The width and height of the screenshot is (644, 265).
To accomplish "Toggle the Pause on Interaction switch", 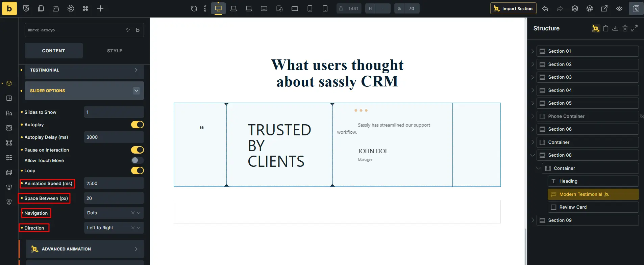I will point(138,150).
